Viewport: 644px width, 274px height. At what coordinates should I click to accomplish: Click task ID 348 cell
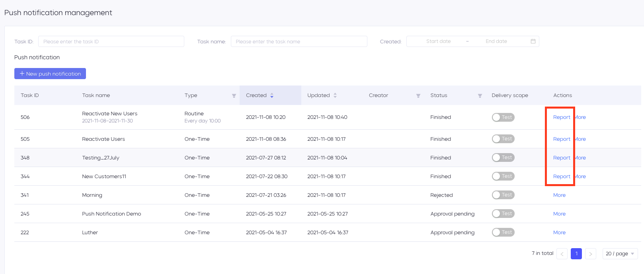click(x=25, y=158)
